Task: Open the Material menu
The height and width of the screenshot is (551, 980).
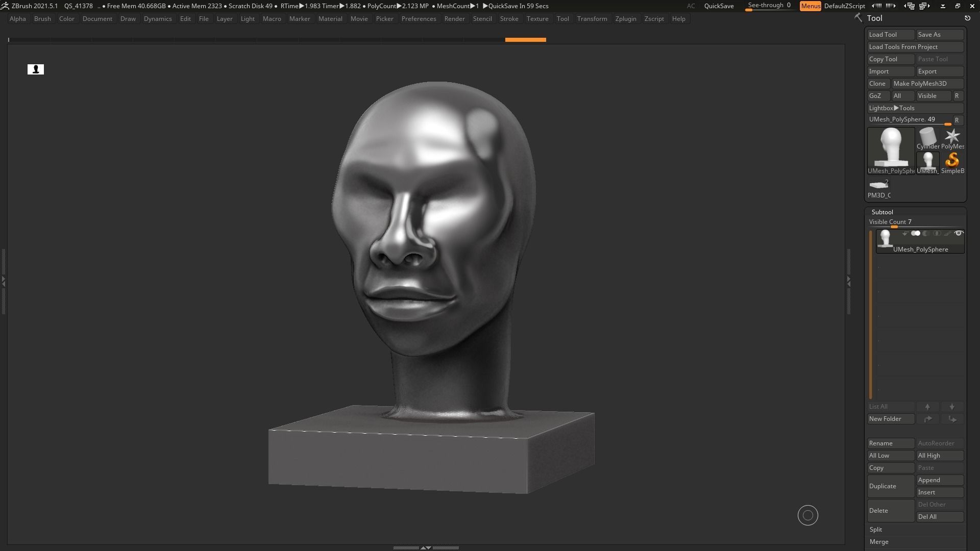Action: point(330,19)
